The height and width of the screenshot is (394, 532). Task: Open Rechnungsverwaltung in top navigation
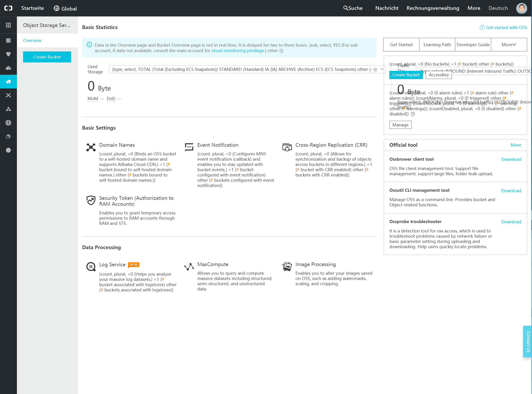pyautogui.click(x=433, y=8)
